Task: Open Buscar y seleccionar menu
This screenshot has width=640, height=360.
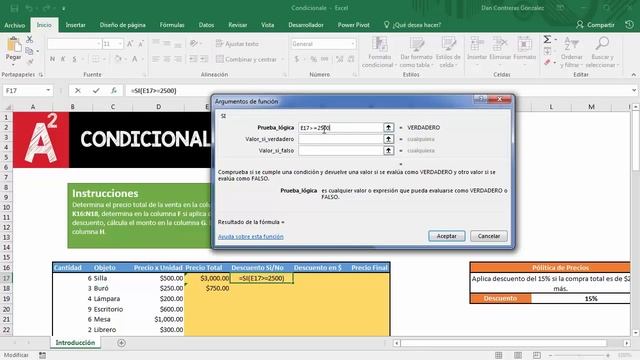Action: pyautogui.click(x=602, y=52)
